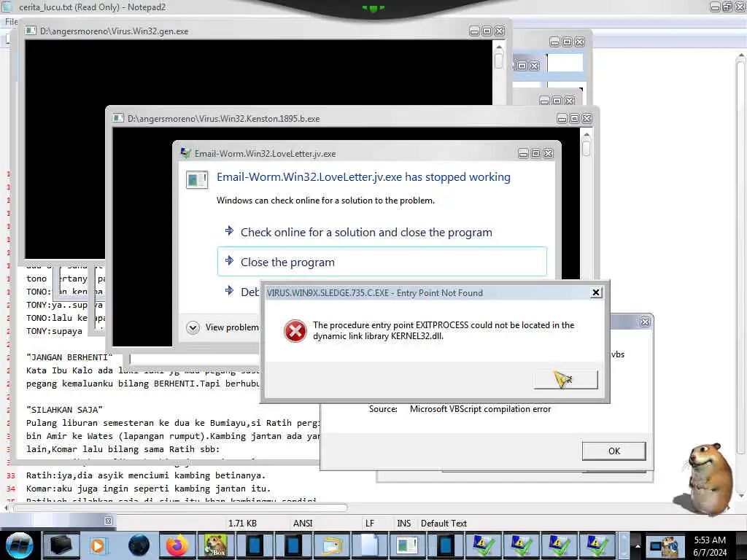Close the small panel left of status bar
747x560 pixels.
click(x=108, y=521)
